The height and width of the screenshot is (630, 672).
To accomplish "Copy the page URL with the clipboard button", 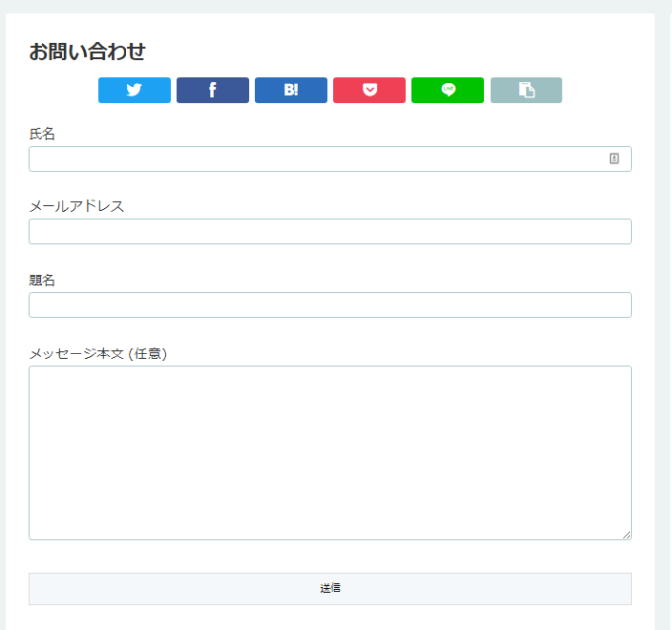I will (527, 90).
